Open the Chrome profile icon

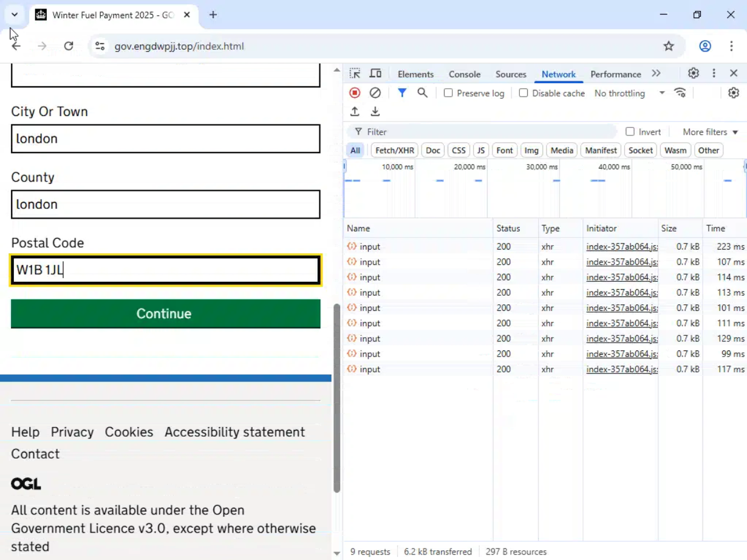(x=705, y=46)
